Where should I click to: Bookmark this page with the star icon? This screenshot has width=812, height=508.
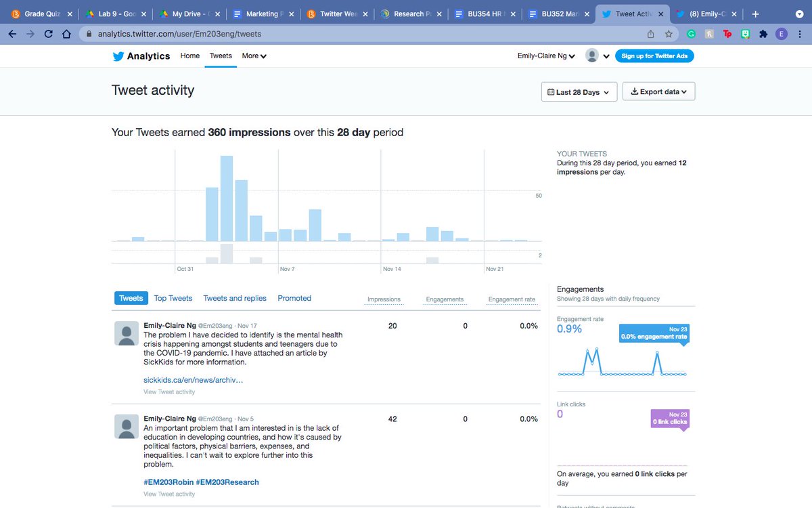click(x=669, y=34)
